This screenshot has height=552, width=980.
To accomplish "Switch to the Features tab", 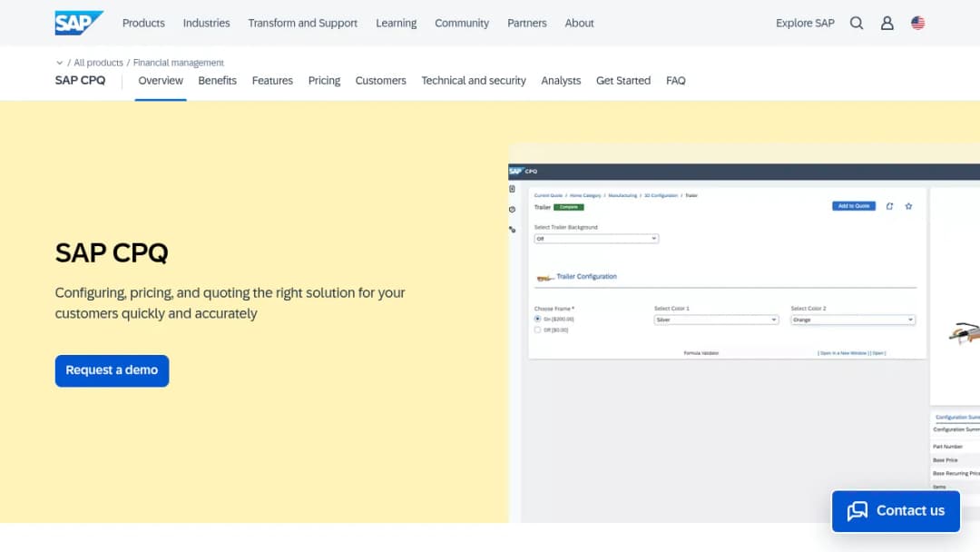I will click(272, 81).
